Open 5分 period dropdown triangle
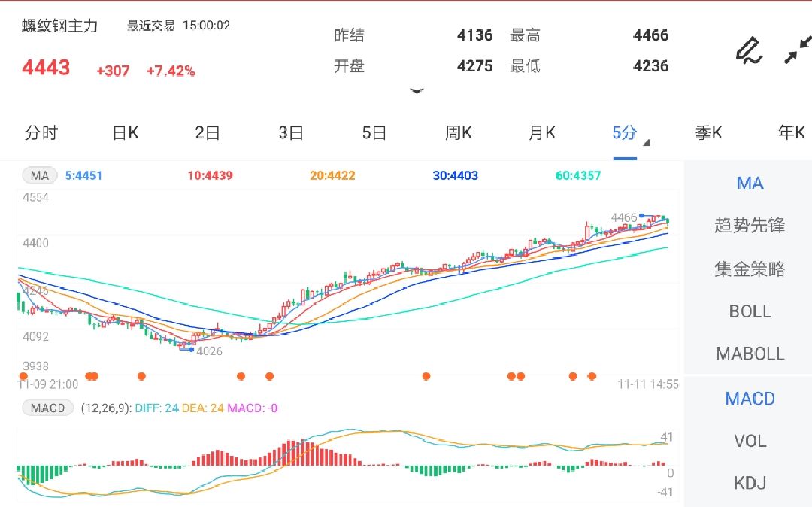Image resolution: width=812 pixels, height=507 pixels. click(647, 143)
